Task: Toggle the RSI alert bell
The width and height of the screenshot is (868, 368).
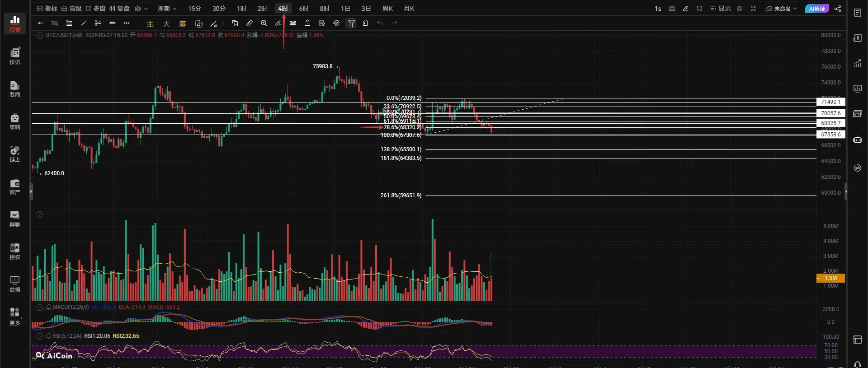Action: pyautogui.click(x=49, y=336)
